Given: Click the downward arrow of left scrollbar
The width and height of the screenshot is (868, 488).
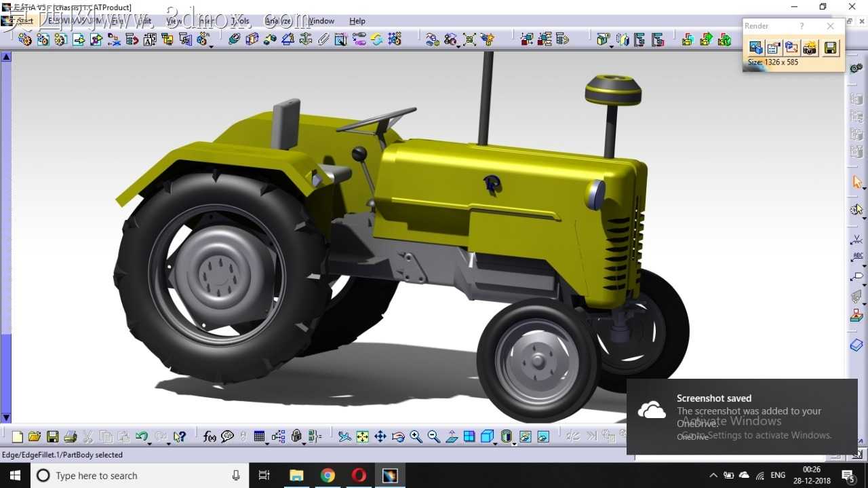Looking at the screenshot, I should [x=6, y=417].
